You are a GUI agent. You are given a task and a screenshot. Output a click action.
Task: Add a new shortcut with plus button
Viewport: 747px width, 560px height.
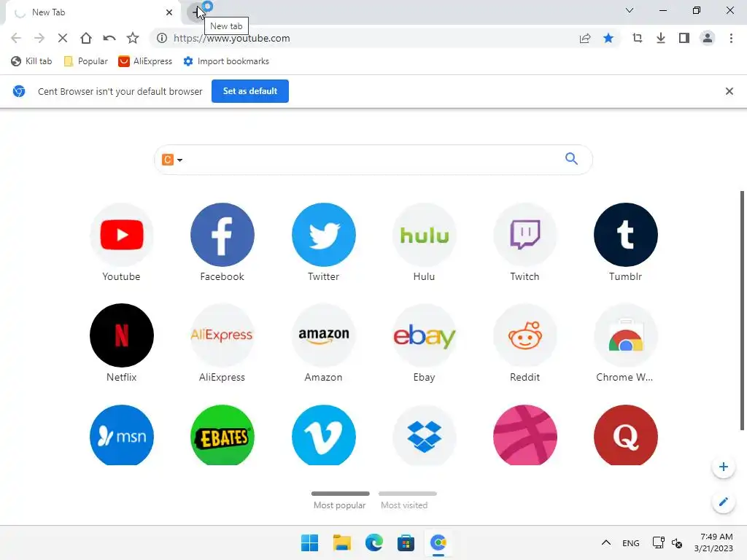[x=723, y=467]
